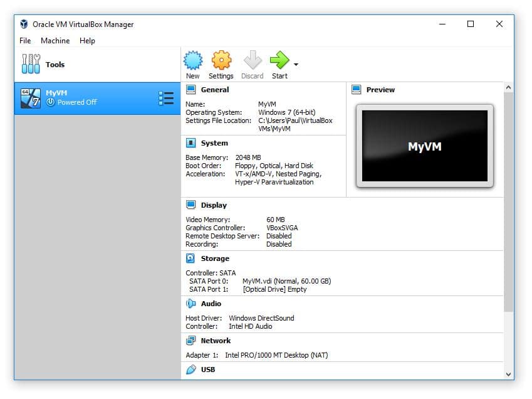Viewport: 532px width, 399px height.
Task: Click the Storage section icon
Action: 191,258
